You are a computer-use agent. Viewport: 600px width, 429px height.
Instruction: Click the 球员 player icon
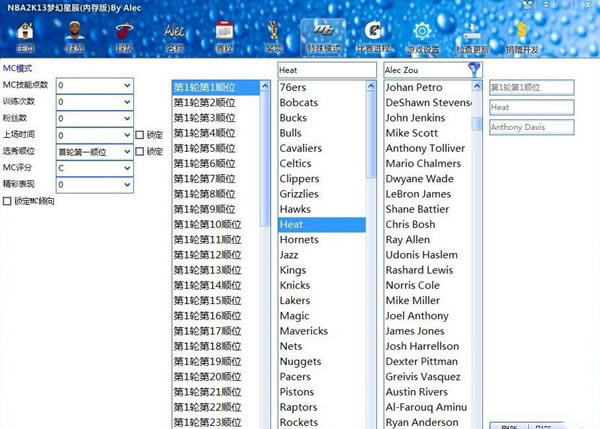(75, 37)
